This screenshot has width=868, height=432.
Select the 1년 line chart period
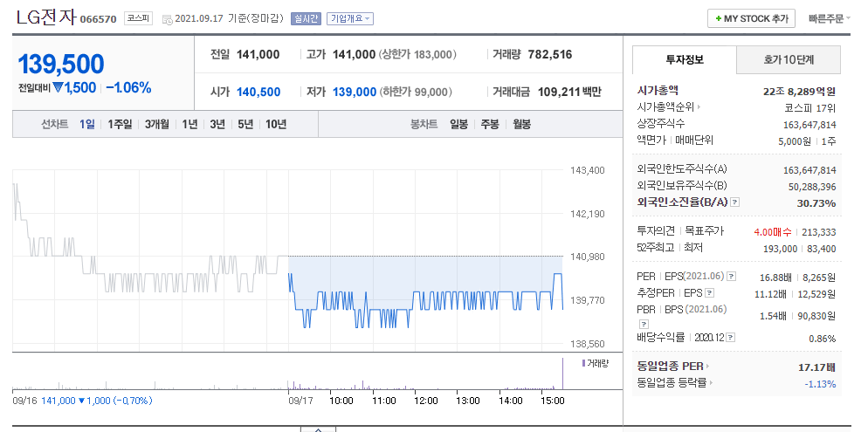pyautogui.click(x=189, y=125)
